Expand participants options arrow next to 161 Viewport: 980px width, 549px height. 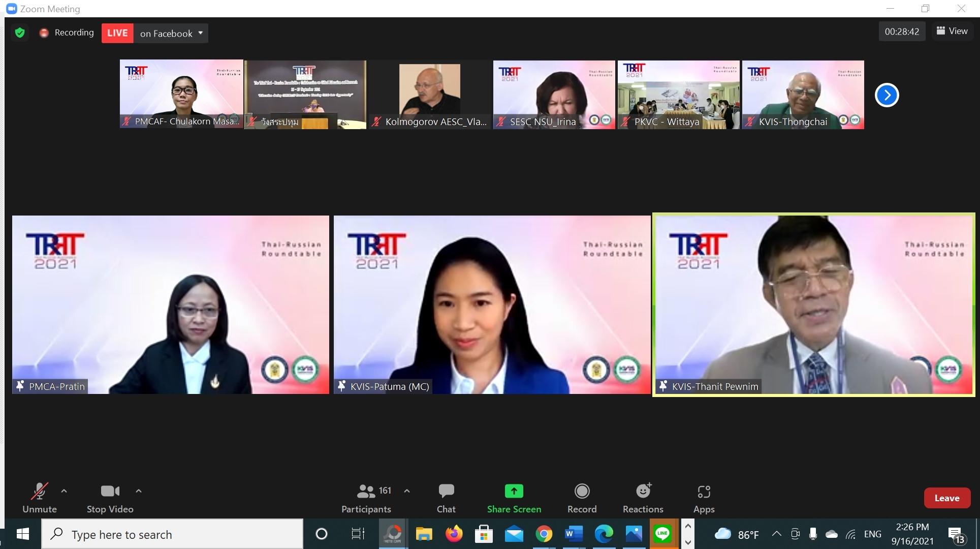click(407, 491)
